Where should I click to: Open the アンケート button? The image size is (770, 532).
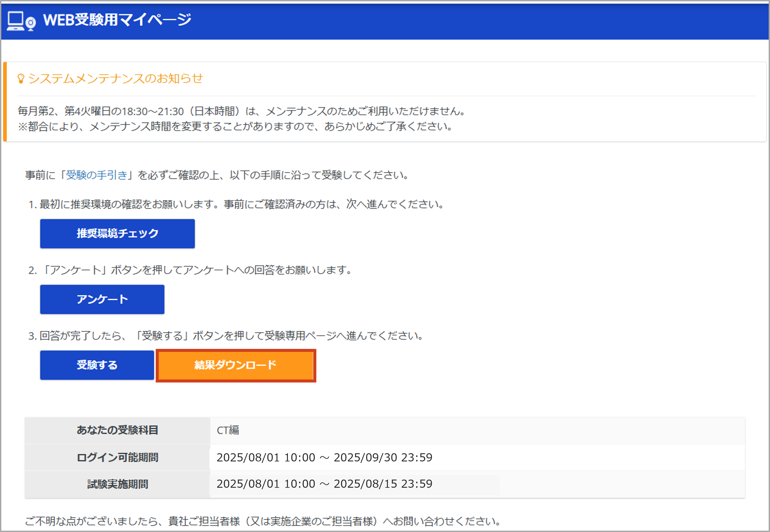pyautogui.click(x=102, y=299)
